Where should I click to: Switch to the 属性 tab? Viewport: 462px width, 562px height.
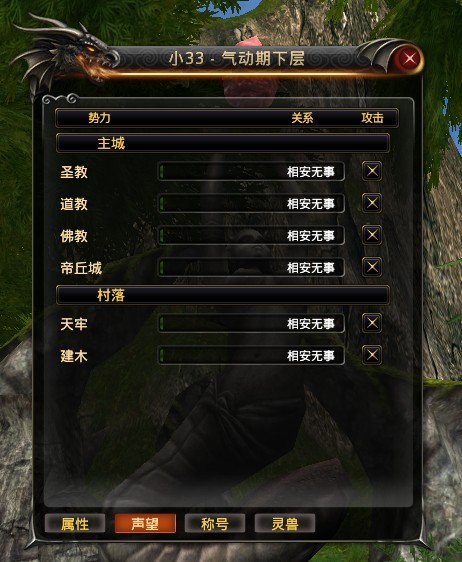(x=75, y=524)
